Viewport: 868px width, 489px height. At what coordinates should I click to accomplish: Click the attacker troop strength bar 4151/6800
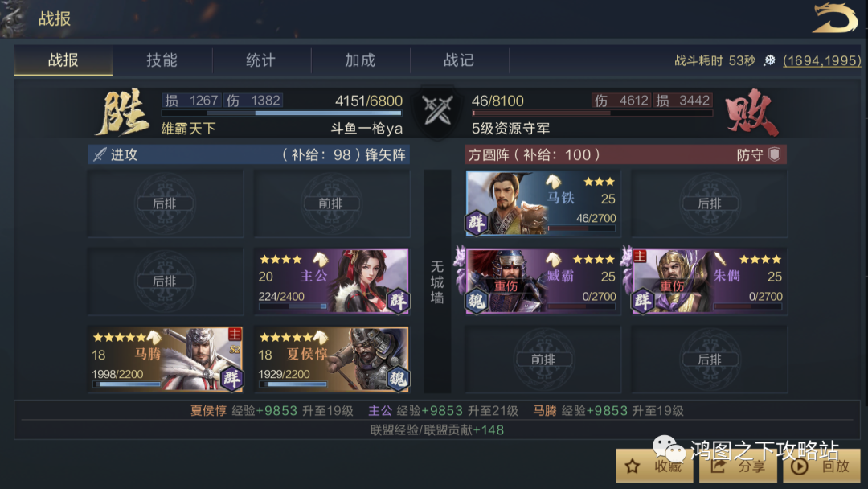(281, 113)
